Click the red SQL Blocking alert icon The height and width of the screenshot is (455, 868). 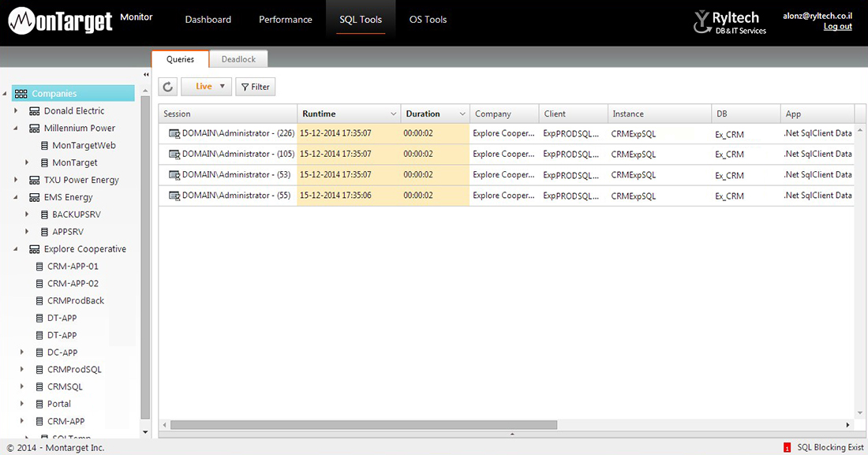click(788, 447)
